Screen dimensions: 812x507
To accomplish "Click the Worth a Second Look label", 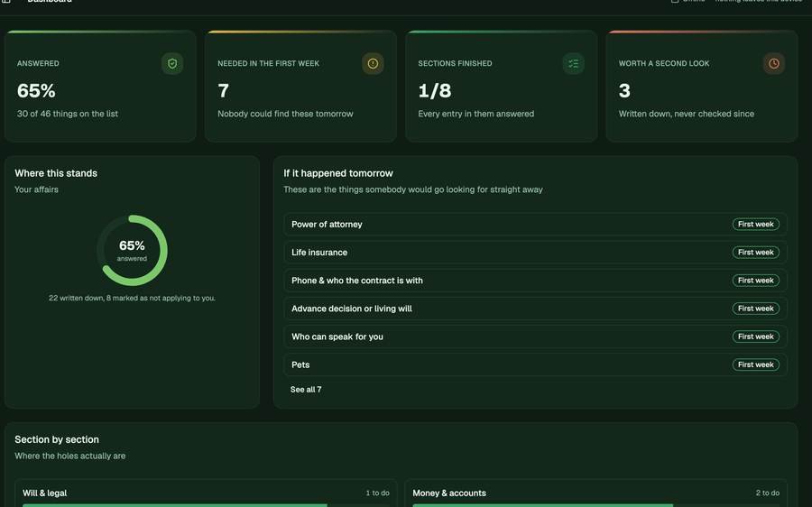I will pyautogui.click(x=664, y=63).
